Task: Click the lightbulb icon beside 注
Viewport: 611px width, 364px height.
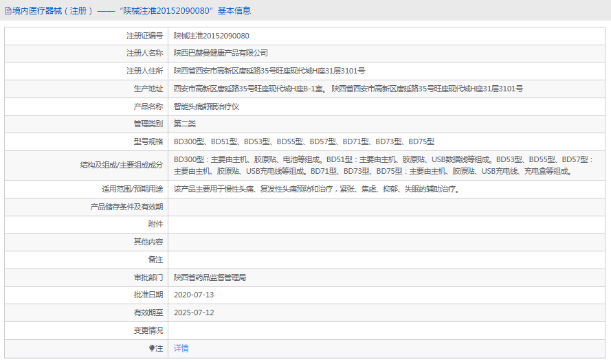Action: 152,348
